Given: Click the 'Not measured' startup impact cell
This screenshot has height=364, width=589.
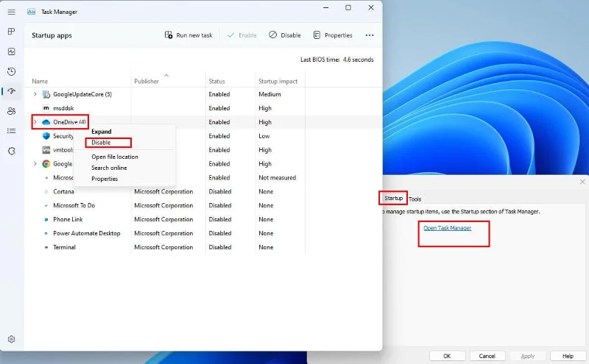Looking at the screenshot, I should [x=278, y=177].
